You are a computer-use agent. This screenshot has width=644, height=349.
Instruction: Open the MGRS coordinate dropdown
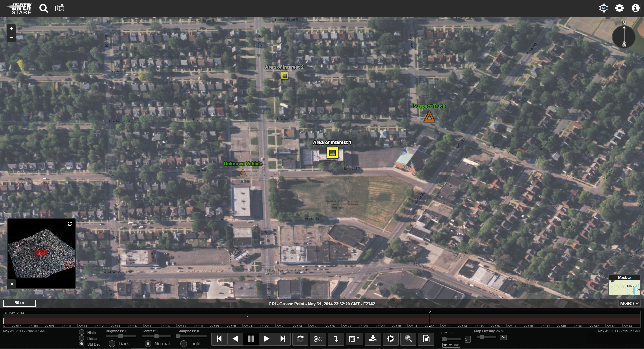pyautogui.click(x=629, y=303)
